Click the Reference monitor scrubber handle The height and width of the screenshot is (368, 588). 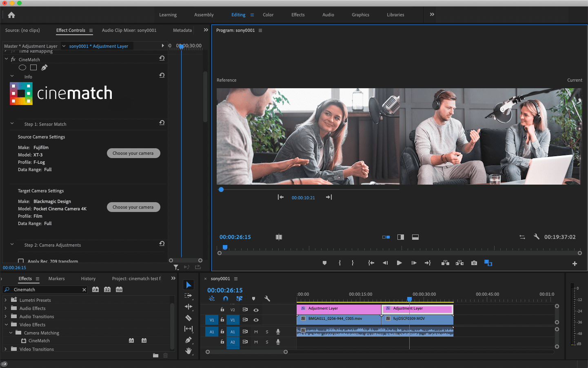click(x=221, y=190)
